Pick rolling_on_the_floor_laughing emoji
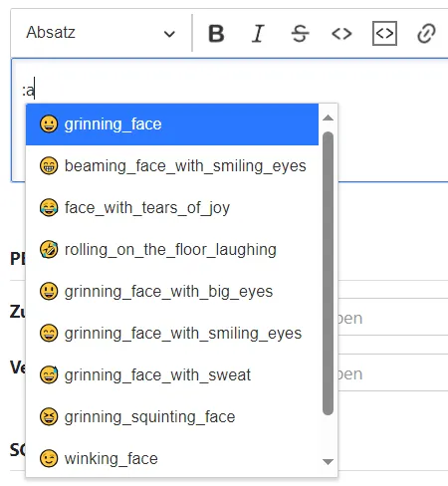This screenshot has height=486, width=448. pyautogui.click(x=172, y=250)
